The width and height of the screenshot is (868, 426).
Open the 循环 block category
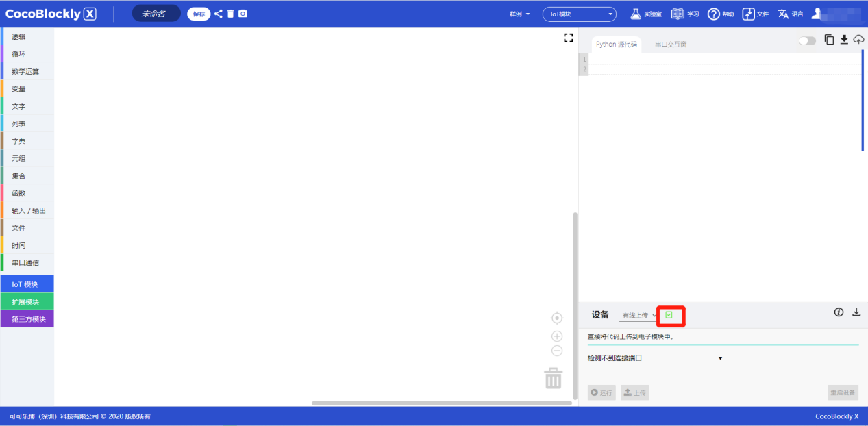click(x=19, y=54)
